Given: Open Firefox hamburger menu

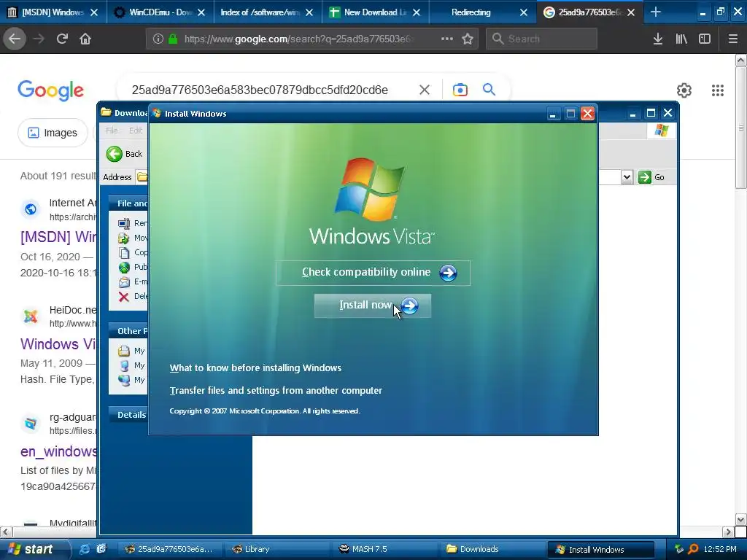Looking at the screenshot, I should [x=733, y=39].
